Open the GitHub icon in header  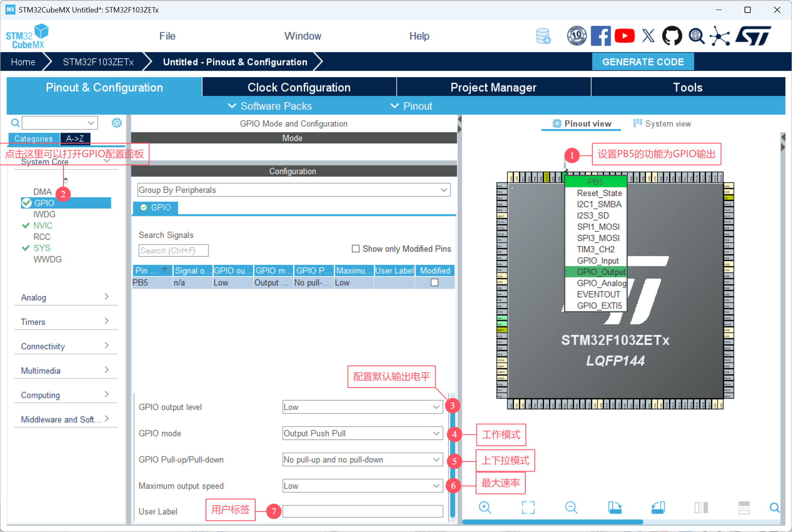click(x=672, y=36)
